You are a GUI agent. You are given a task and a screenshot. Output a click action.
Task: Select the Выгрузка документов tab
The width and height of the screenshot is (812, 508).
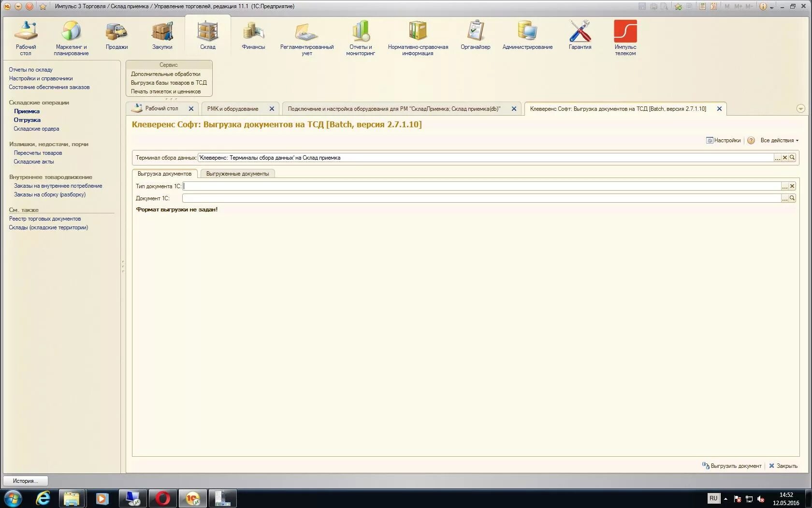click(164, 174)
